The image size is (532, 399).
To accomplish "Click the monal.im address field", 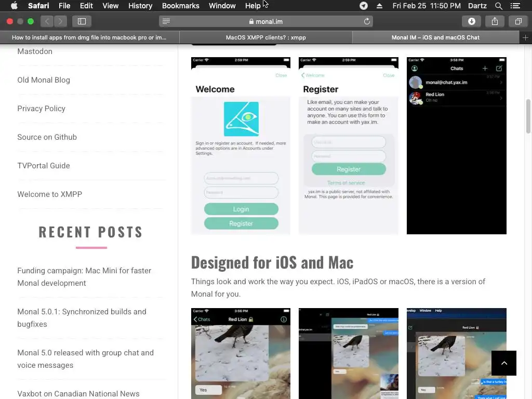I will point(266,21).
